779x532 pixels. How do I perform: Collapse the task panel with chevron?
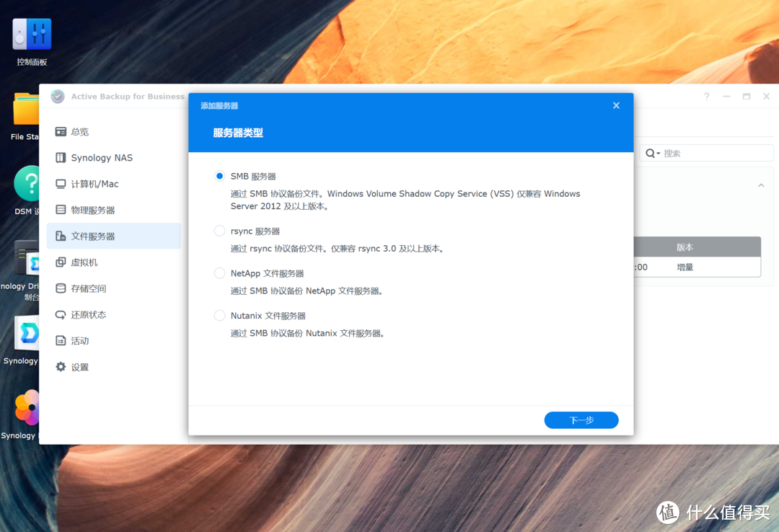(x=761, y=185)
